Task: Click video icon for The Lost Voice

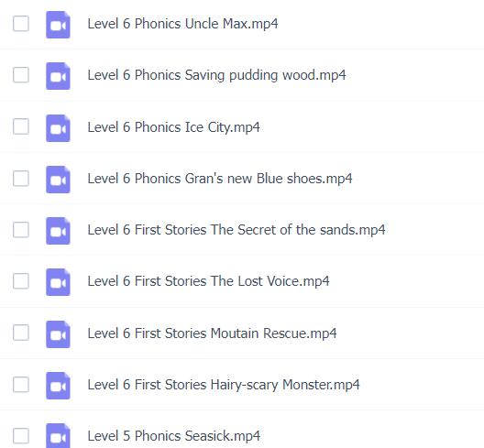Action: click(x=58, y=281)
